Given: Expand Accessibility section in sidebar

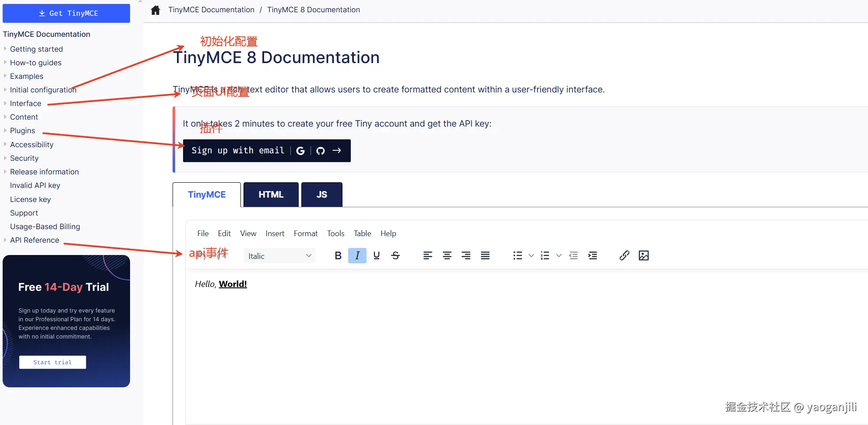Looking at the screenshot, I should click(5, 144).
